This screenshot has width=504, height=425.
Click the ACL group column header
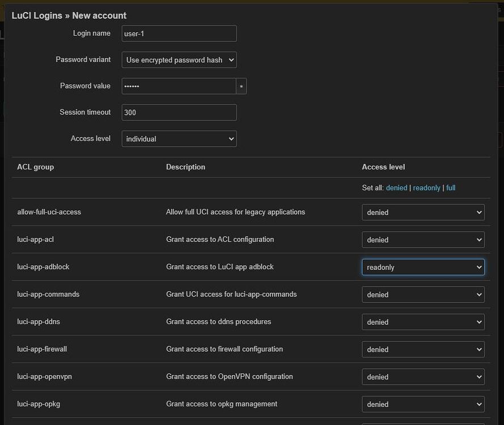[x=36, y=167]
